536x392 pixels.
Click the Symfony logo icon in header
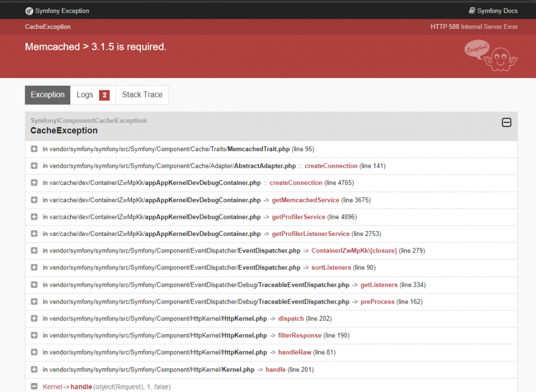[29, 11]
